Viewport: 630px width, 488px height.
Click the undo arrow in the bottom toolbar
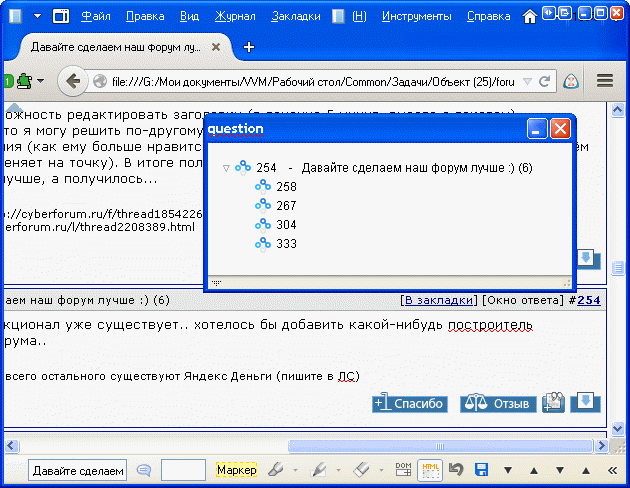pos(456,470)
